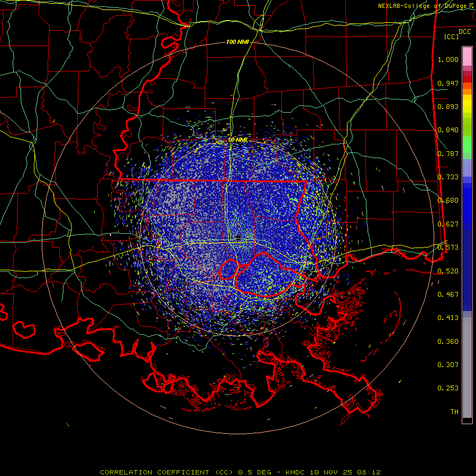This screenshot has width=476, height=476.
Task: Select the 0.467 legend value
Action: point(448,295)
